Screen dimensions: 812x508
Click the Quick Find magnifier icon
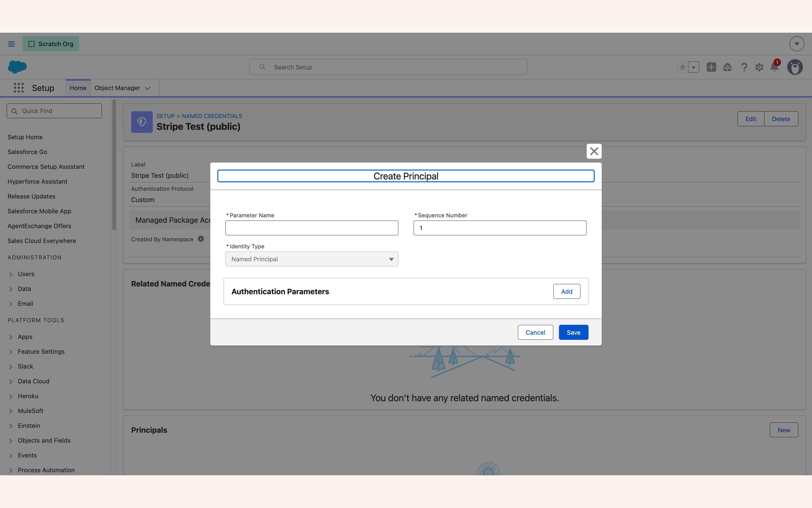click(14, 111)
